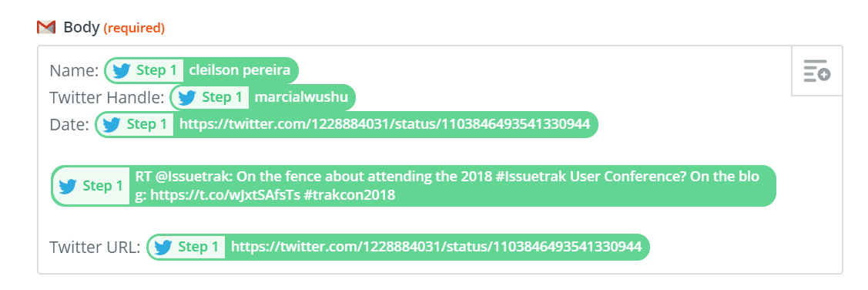This screenshot has width=868, height=290.
Task: Click the Gmail icon beside Body
Action: tap(46, 27)
